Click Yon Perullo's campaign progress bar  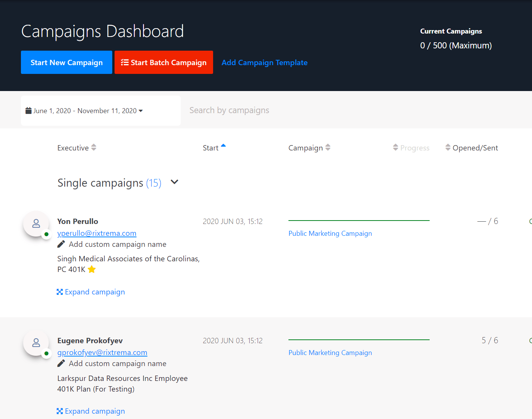click(359, 221)
